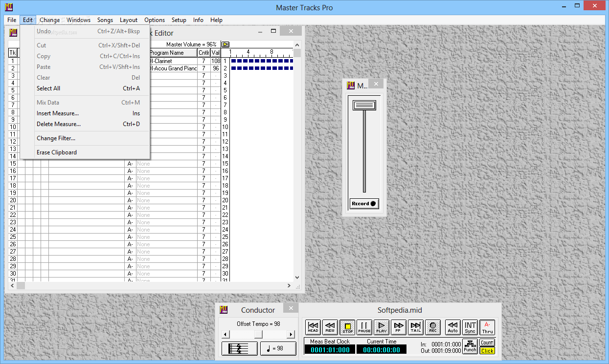Click the Offset Tempo slider thumb

click(x=258, y=334)
